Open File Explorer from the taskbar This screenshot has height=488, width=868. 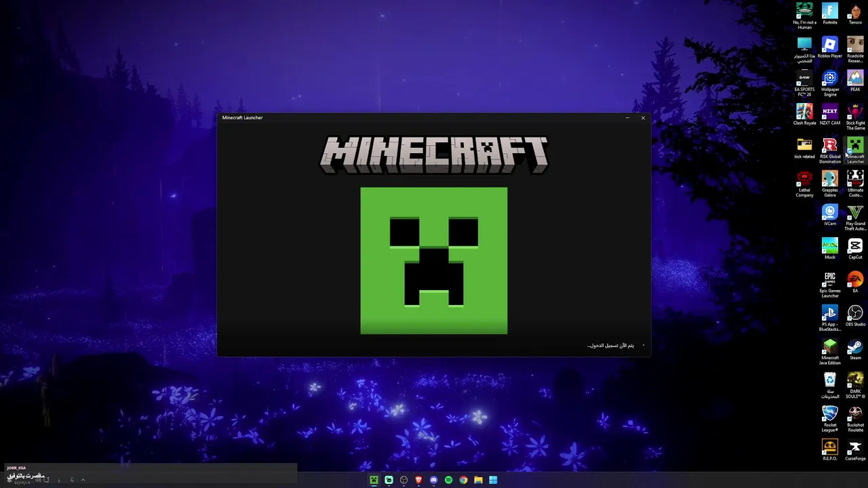[x=478, y=480]
